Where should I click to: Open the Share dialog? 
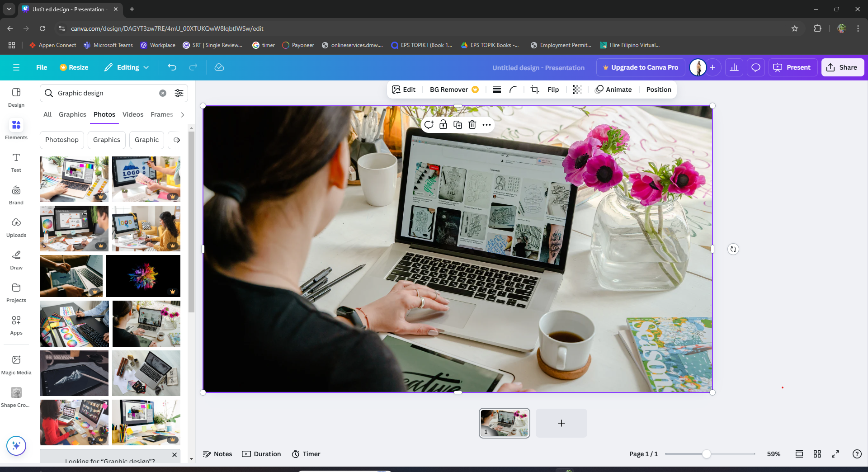click(x=842, y=67)
